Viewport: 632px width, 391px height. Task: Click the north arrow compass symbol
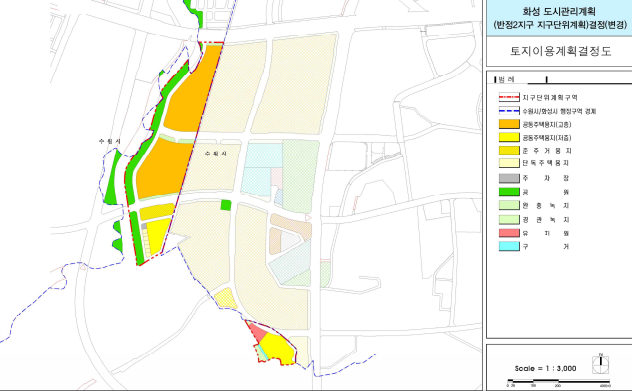601,364
